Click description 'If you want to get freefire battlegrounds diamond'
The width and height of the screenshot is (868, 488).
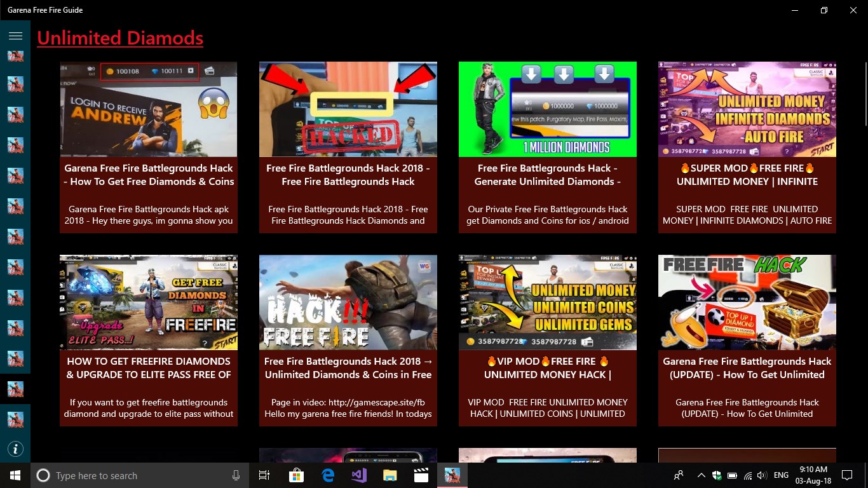[x=149, y=408]
